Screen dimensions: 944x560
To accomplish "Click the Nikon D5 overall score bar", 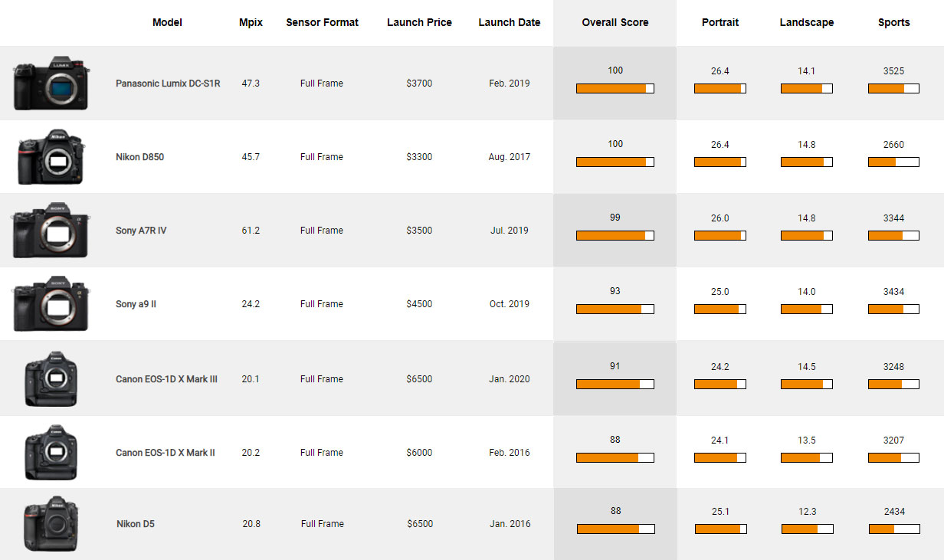I will 615,529.
